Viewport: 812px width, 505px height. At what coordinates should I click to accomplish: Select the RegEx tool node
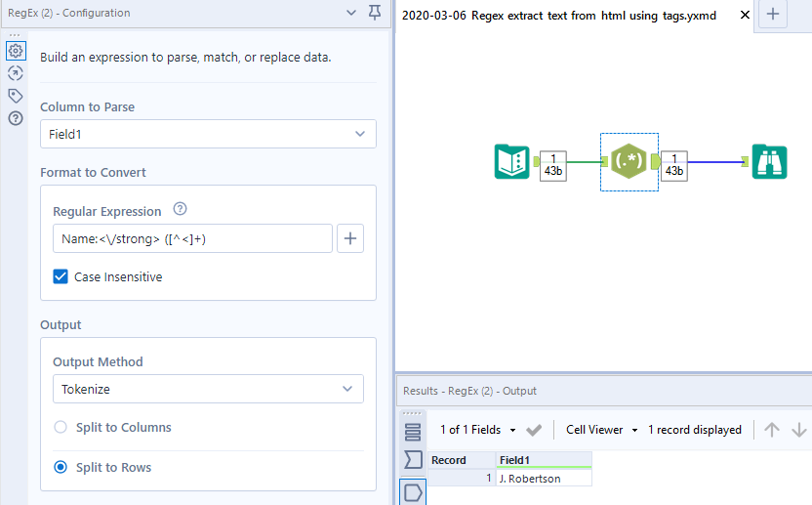pyautogui.click(x=629, y=161)
